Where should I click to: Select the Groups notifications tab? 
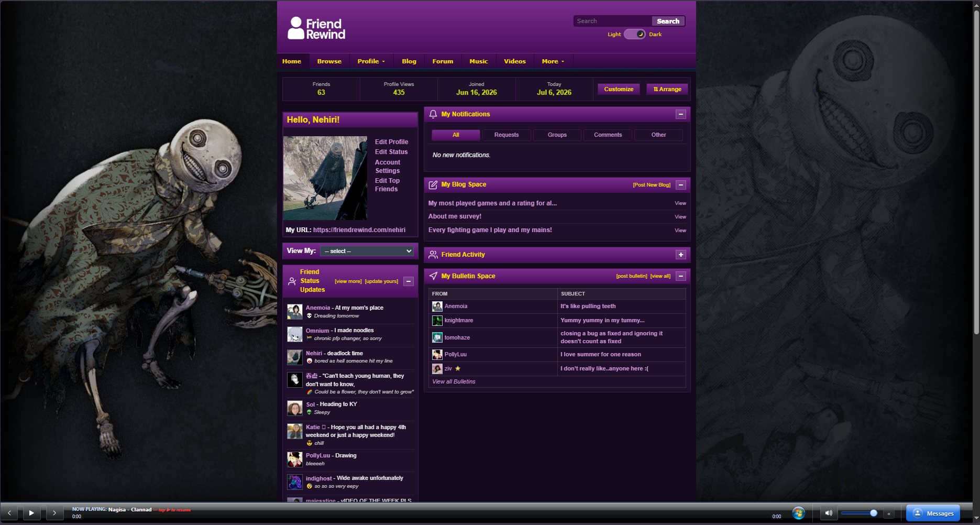click(557, 135)
